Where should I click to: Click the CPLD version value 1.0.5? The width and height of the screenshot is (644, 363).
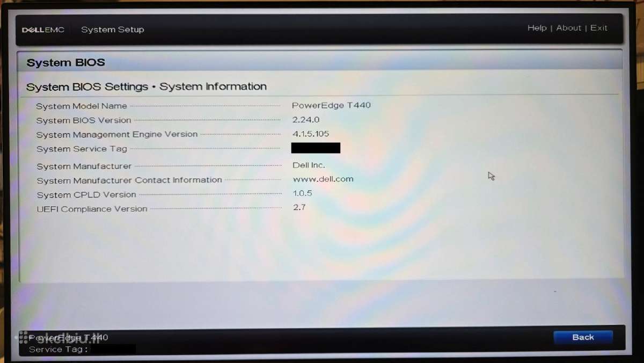click(x=303, y=193)
